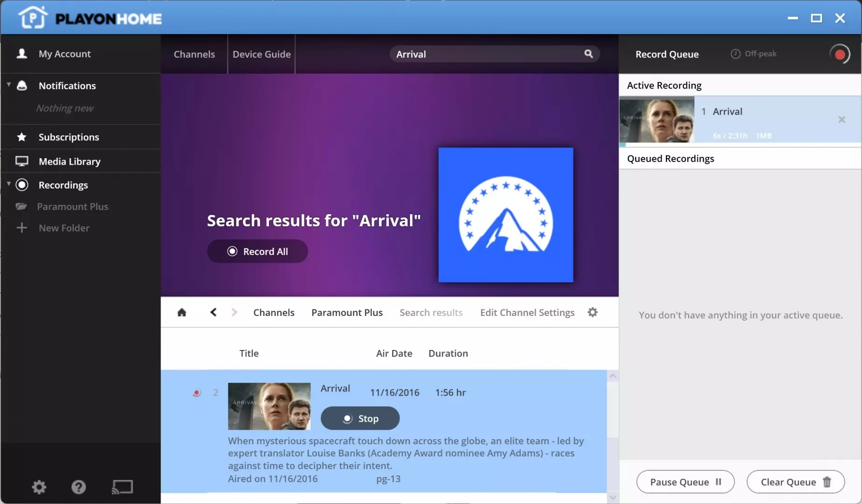Sort results by Duration column
Image resolution: width=862 pixels, height=504 pixels.
(448, 353)
